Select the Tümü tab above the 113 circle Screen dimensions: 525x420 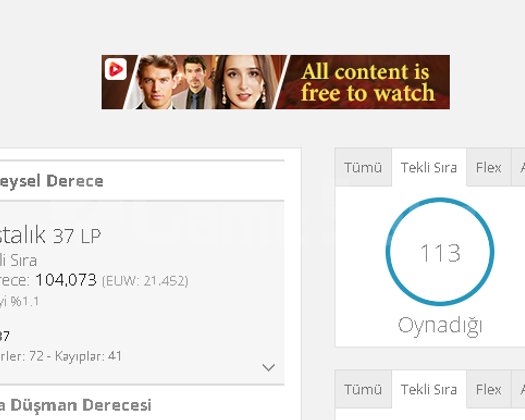coord(363,167)
